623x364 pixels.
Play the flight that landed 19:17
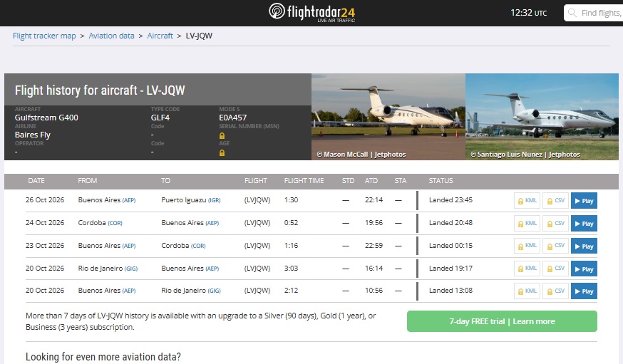[x=584, y=269]
